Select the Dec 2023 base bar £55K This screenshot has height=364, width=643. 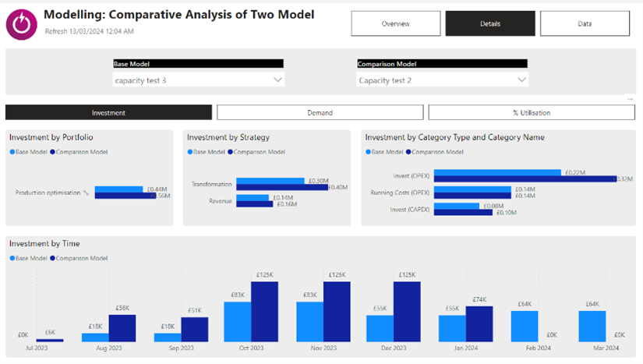380,329
